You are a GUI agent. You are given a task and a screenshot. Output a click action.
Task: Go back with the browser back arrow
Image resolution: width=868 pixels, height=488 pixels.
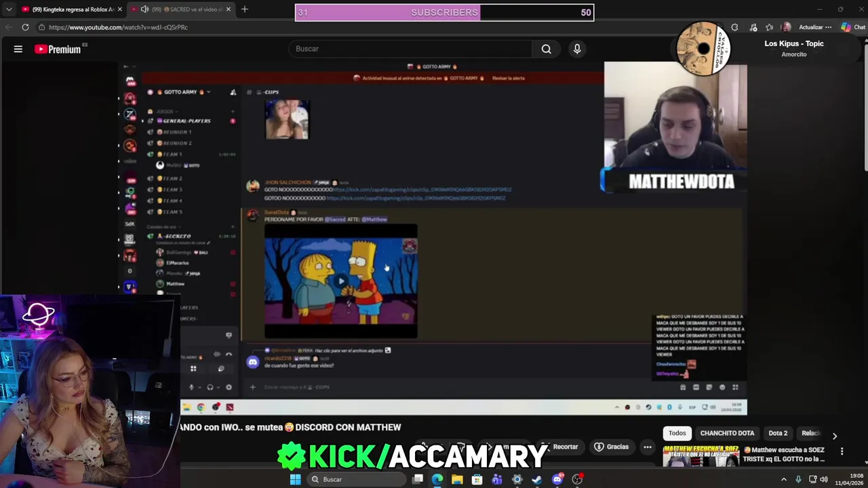(8, 27)
